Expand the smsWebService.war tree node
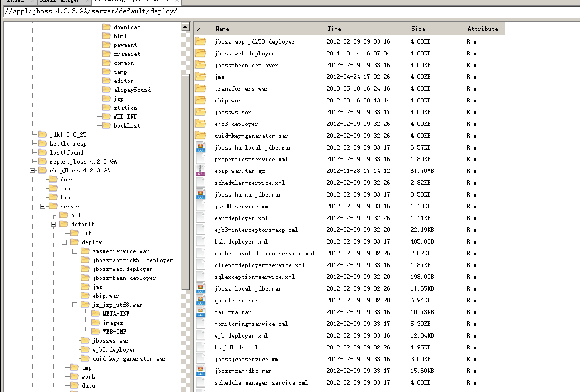Image resolution: width=580 pixels, height=392 pixels. click(x=75, y=251)
